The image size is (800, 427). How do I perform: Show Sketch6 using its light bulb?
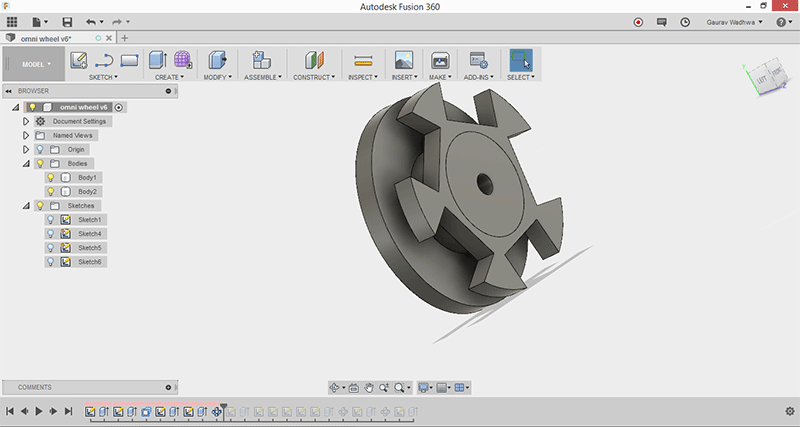(x=51, y=262)
